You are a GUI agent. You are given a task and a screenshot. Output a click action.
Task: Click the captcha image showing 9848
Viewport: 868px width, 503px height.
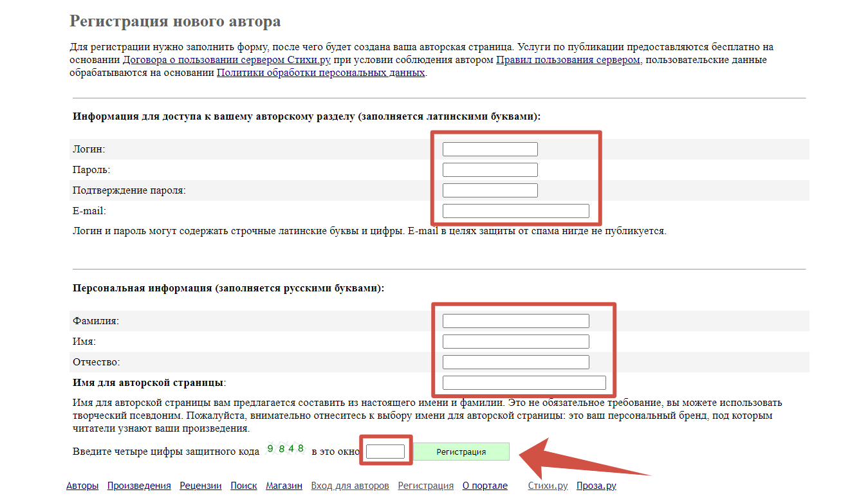coord(286,450)
